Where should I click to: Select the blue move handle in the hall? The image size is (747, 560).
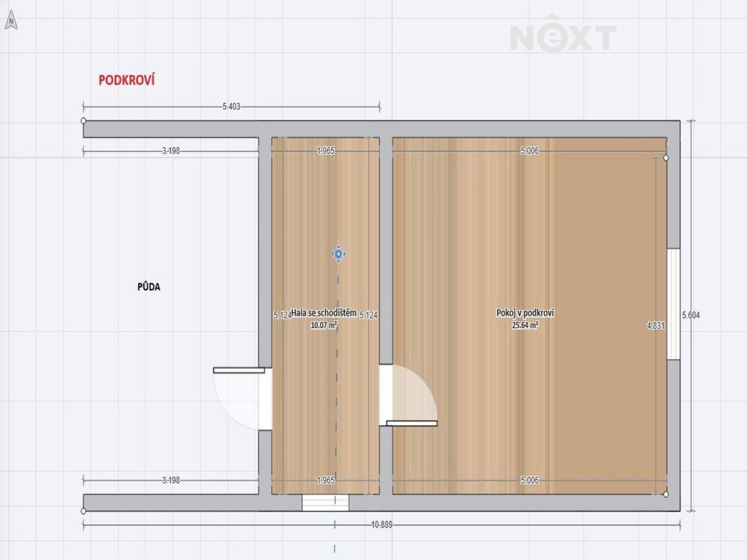coord(338,254)
